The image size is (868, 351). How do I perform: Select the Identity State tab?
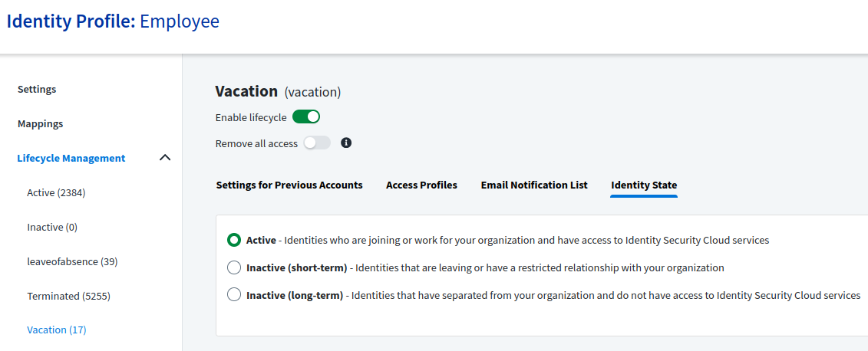(x=644, y=185)
